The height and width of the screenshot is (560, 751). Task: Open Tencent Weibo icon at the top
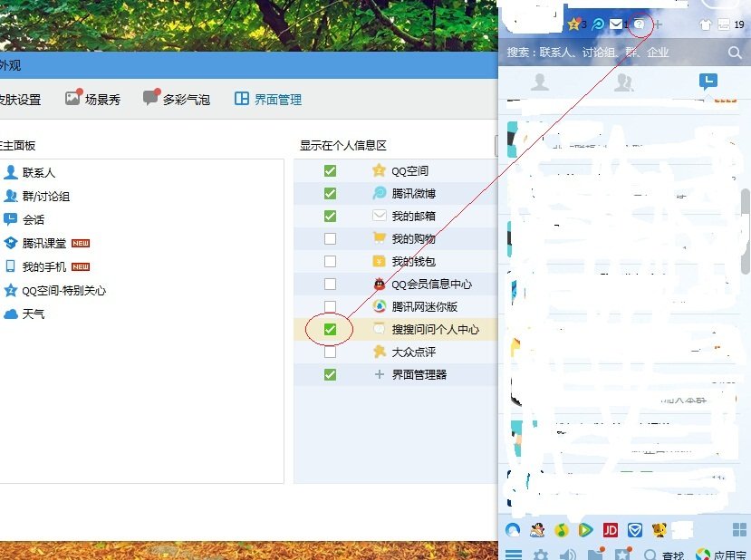click(x=598, y=24)
